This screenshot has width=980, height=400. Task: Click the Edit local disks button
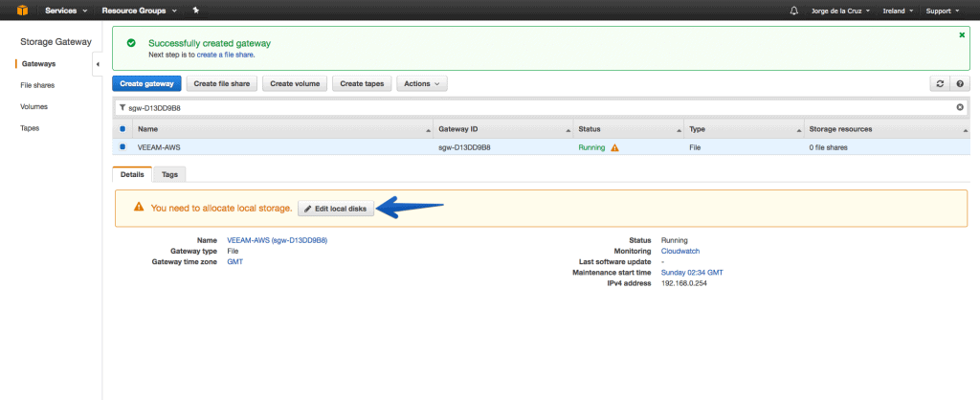click(x=336, y=209)
